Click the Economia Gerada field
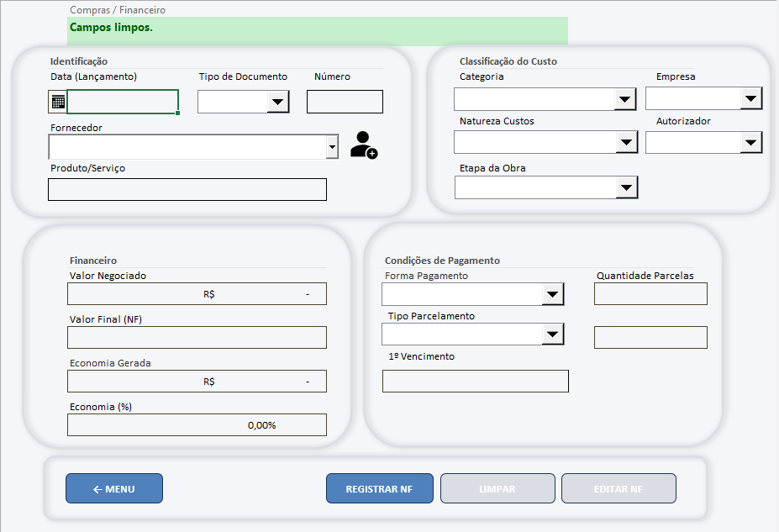This screenshot has height=532, width=779. click(197, 381)
